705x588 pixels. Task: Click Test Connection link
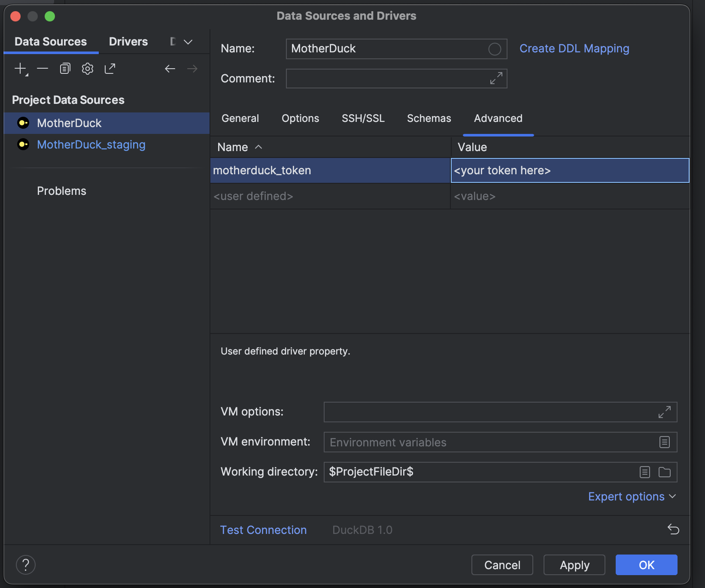click(x=264, y=530)
